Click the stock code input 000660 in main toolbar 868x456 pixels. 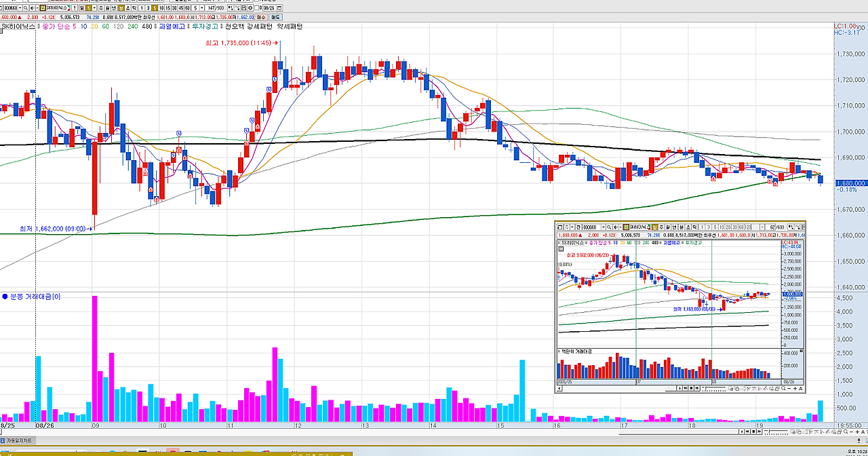(11, 8)
